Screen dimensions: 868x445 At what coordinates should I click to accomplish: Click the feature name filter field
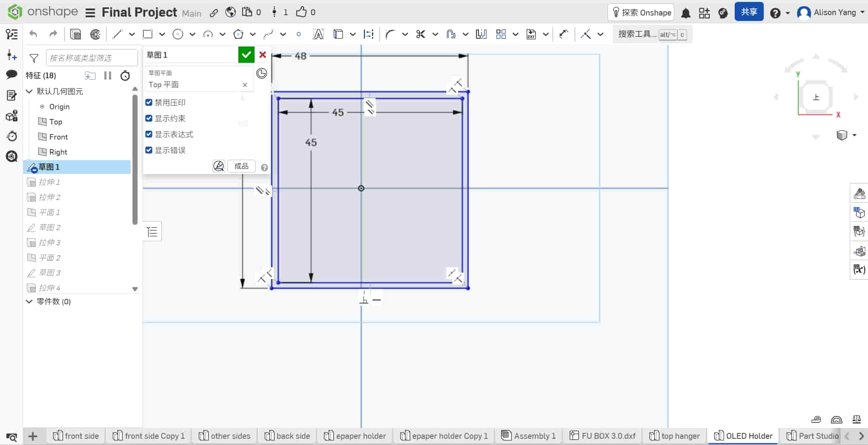tap(92, 58)
